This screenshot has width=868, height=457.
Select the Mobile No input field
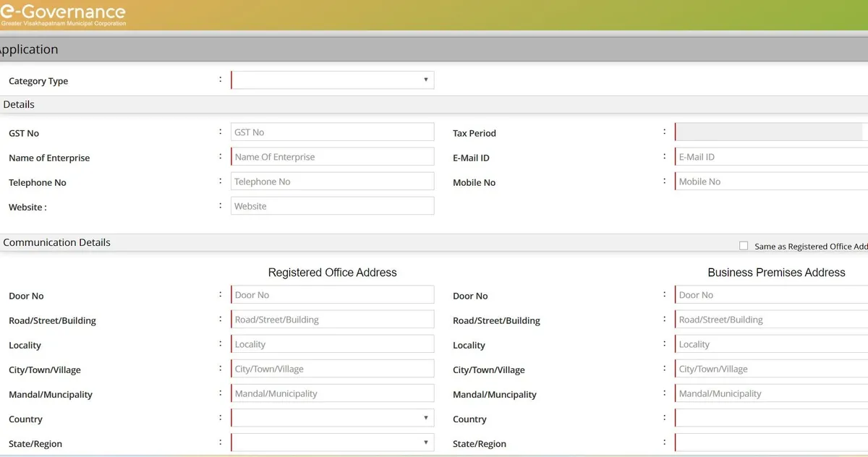click(x=771, y=181)
